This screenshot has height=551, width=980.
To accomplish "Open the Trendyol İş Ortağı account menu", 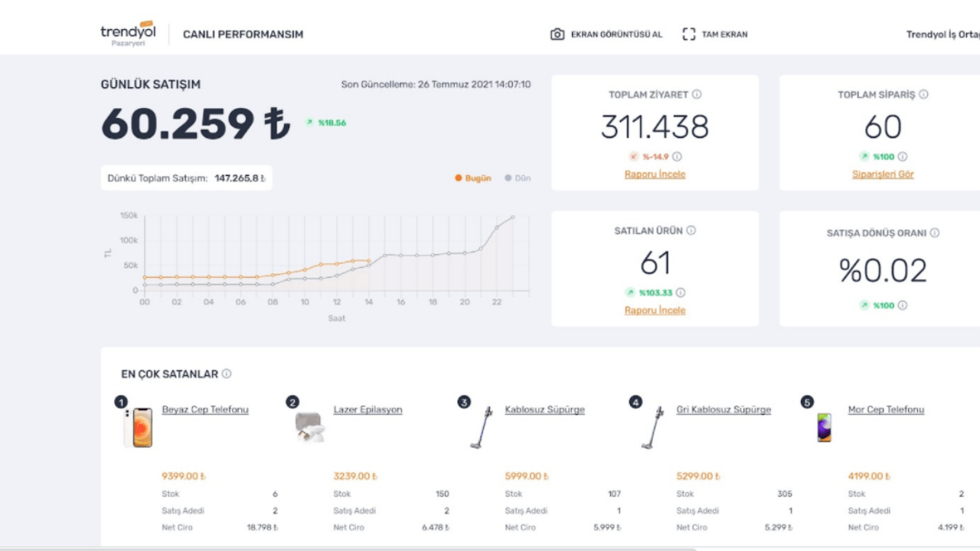I will 942,34.
